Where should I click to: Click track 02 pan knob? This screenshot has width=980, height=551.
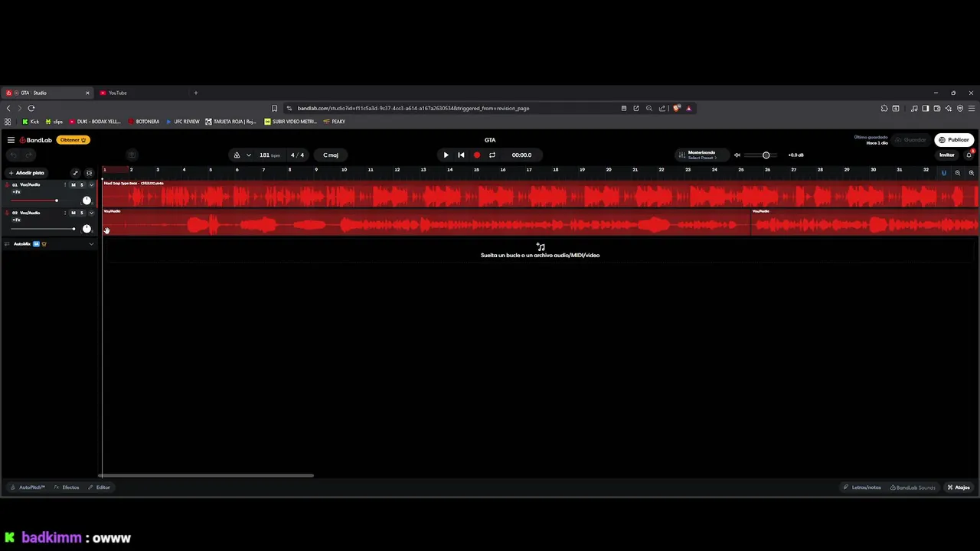pos(87,229)
